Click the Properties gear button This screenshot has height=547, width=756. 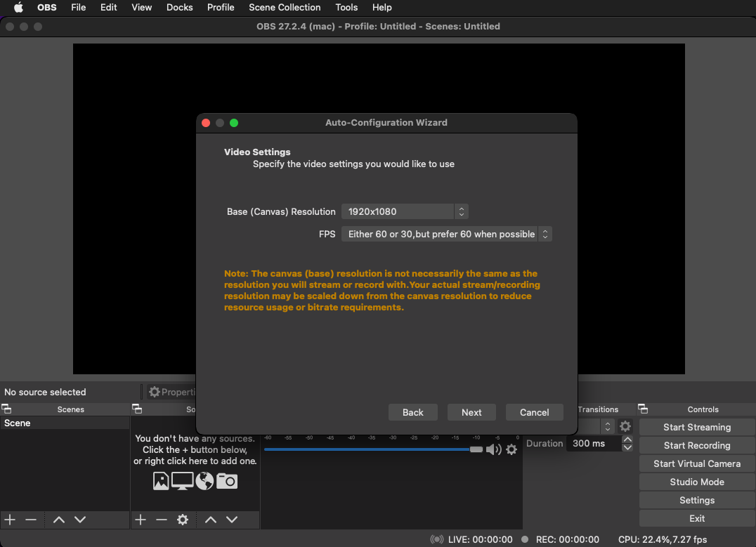coord(171,393)
